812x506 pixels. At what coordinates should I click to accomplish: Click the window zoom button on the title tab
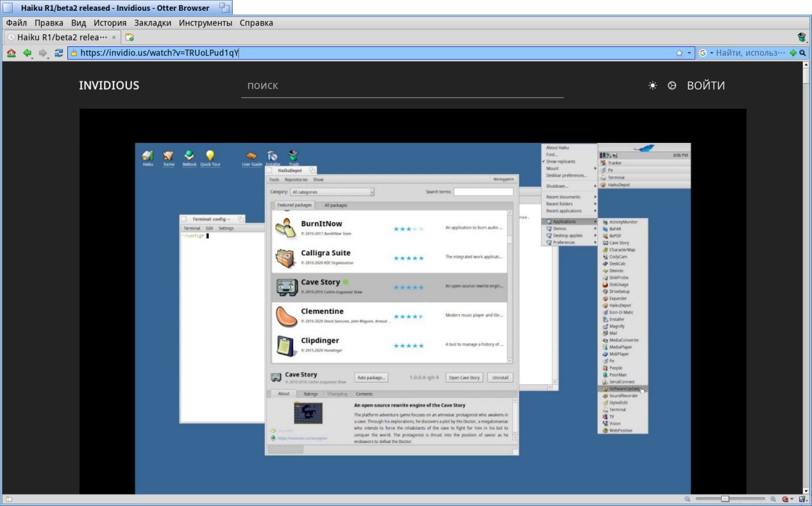tap(225, 8)
